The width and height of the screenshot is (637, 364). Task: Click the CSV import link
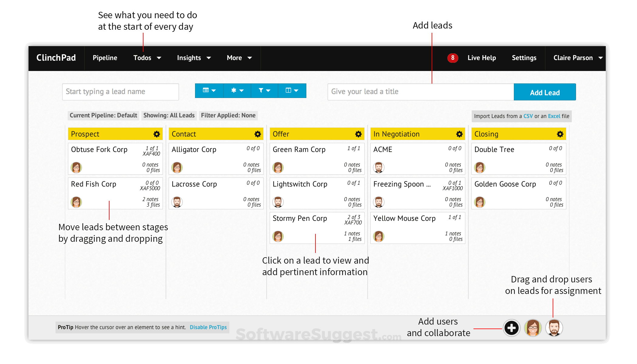[x=528, y=116]
